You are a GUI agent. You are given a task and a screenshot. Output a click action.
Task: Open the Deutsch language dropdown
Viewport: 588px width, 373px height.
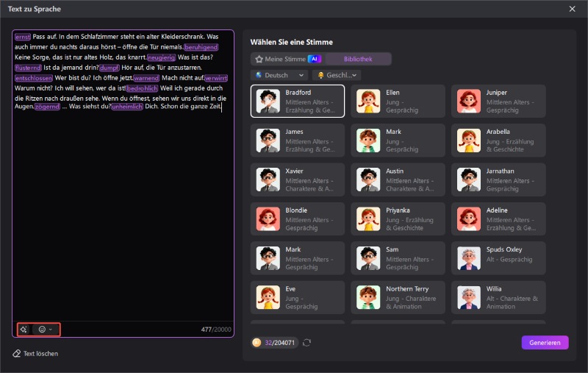[279, 75]
